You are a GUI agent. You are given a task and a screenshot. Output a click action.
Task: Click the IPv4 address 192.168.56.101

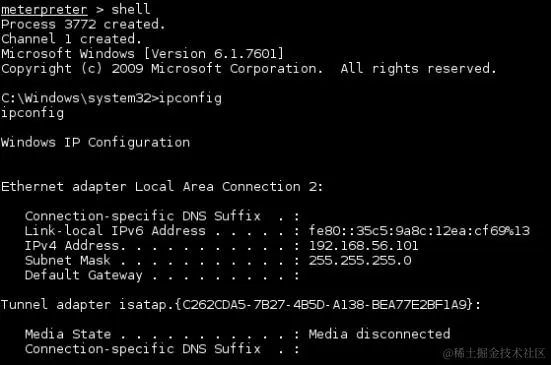click(364, 246)
